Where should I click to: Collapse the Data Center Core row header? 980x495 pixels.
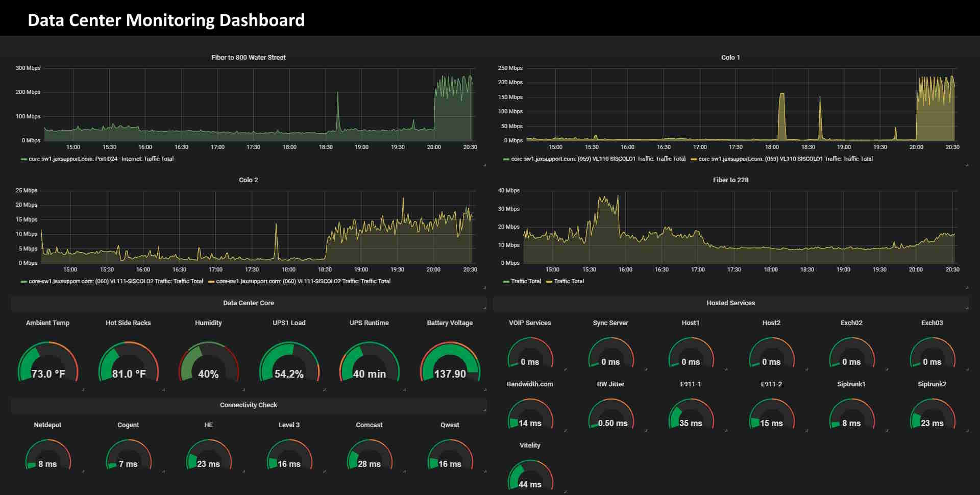coord(249,303)
